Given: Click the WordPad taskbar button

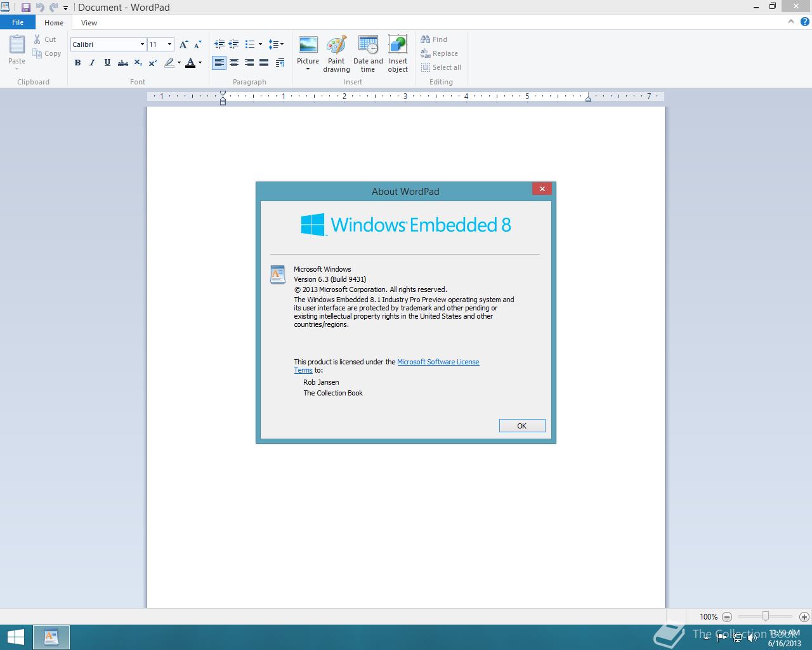Looking at the screenshot, I should click(x=51, y=637).
